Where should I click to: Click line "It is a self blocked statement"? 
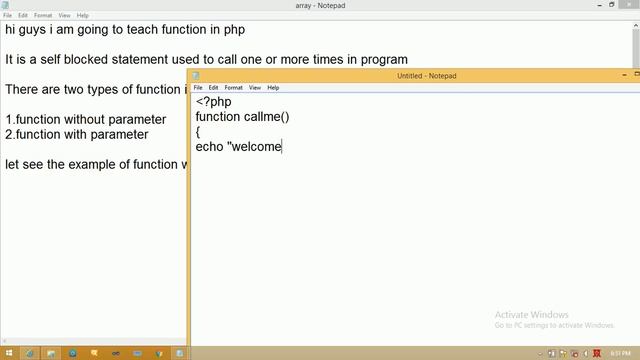click(x=206, y=60)
